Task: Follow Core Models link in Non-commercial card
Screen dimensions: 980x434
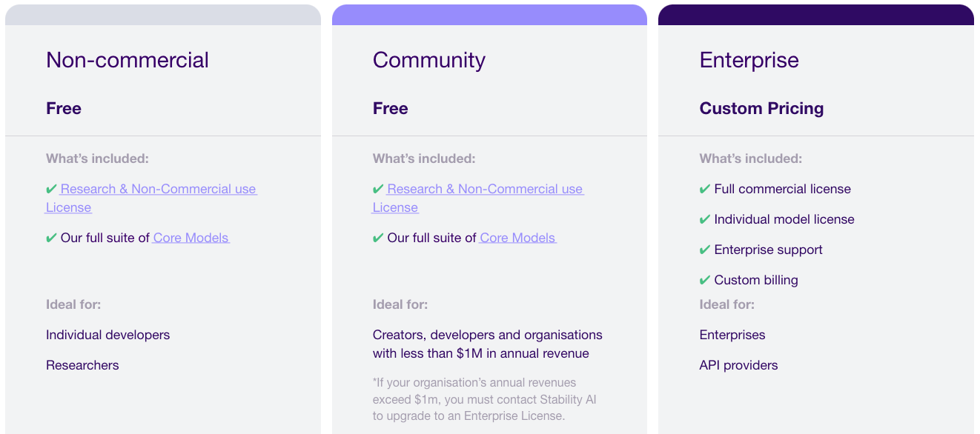Action: point(191,238)
